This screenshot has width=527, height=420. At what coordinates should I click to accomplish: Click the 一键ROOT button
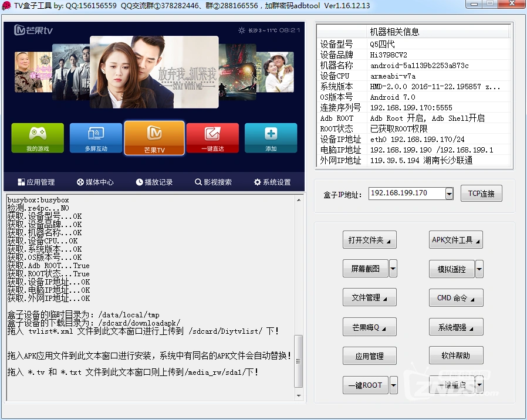pos(366,385)
